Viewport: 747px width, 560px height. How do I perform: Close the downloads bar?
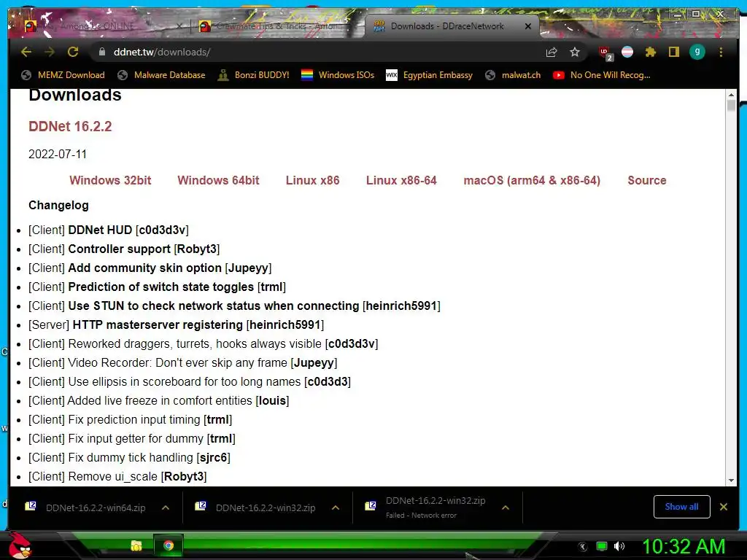724,507
